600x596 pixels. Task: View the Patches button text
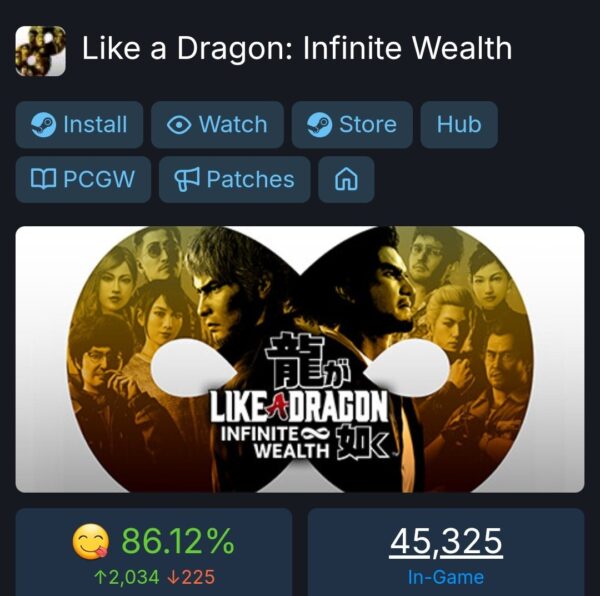pos(251,179)
